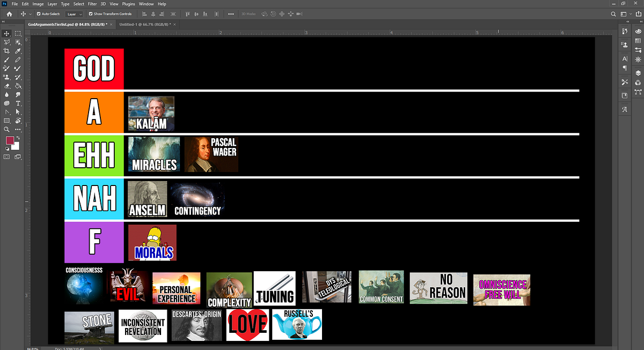This screenshot has height=350, width=644.
Task: Open the Paths panel icon
Action: coord(638,92)
